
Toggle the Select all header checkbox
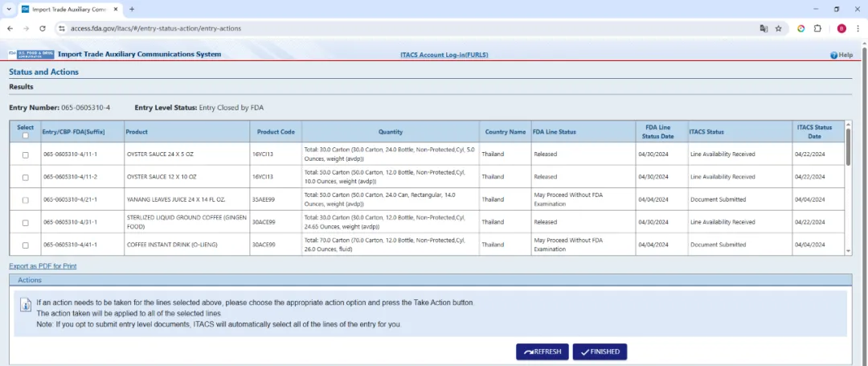pyautogui.click(x=25, y=136)
